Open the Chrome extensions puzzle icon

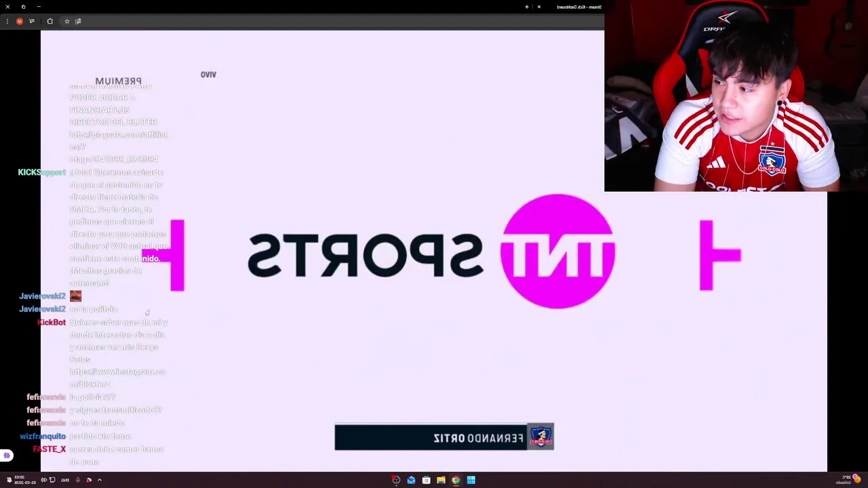pos(50,21)
